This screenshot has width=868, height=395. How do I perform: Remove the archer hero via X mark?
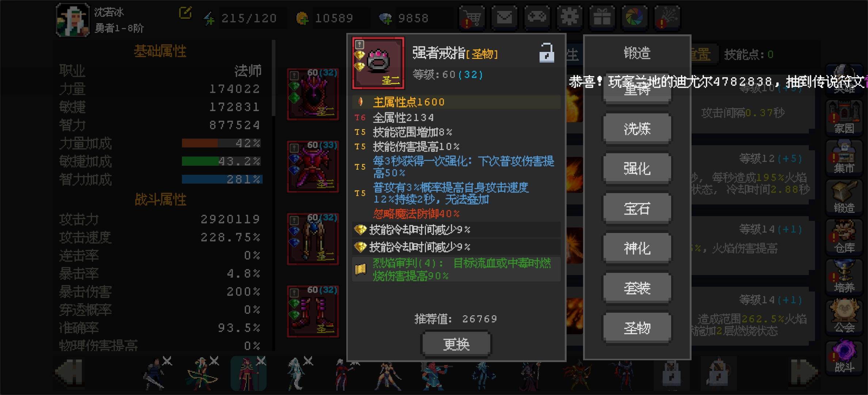pyautogui.click(x=214, y=361)
